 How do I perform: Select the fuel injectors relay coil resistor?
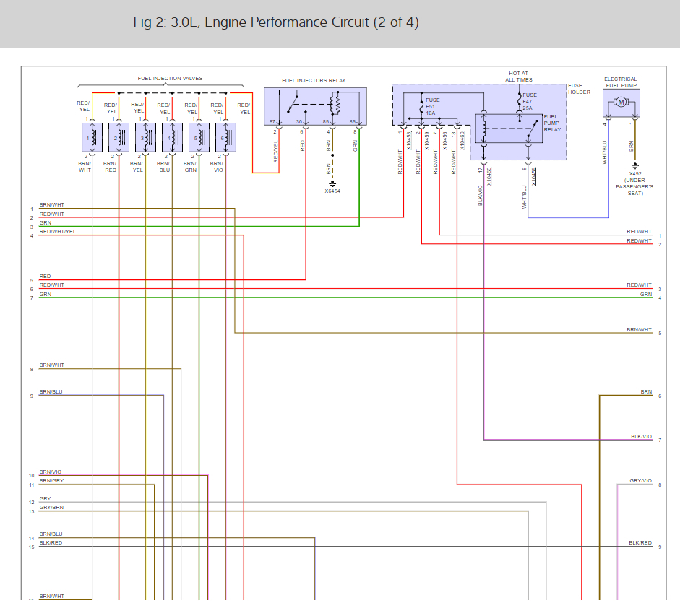[337, 105]
